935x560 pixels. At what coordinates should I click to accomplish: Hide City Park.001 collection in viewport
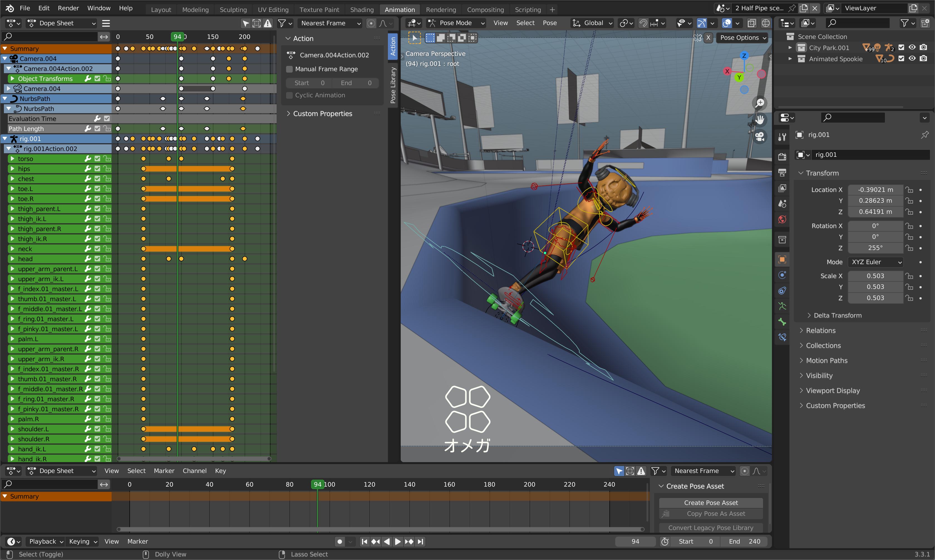tap(912, 48)
